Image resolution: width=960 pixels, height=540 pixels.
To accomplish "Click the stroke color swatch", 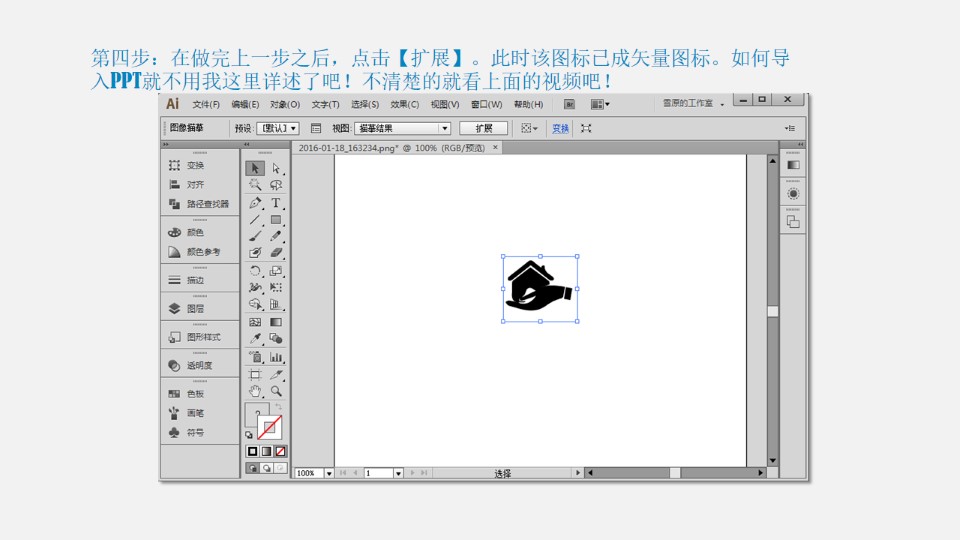I will point(269,428).
